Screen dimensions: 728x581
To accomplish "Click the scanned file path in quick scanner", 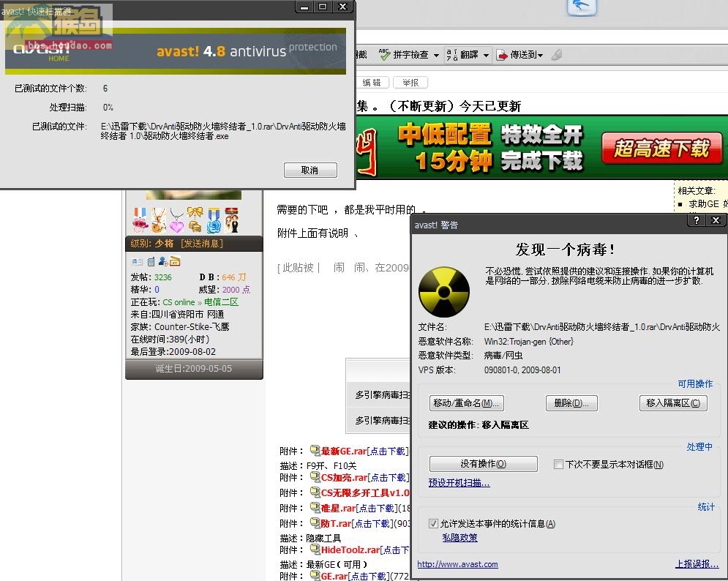I will pyautogui.click(x=223, y=131).
